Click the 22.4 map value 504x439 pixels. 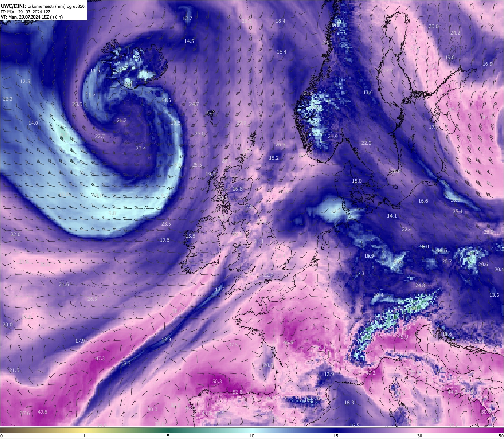pyautogui.click(x=407, y=229)
